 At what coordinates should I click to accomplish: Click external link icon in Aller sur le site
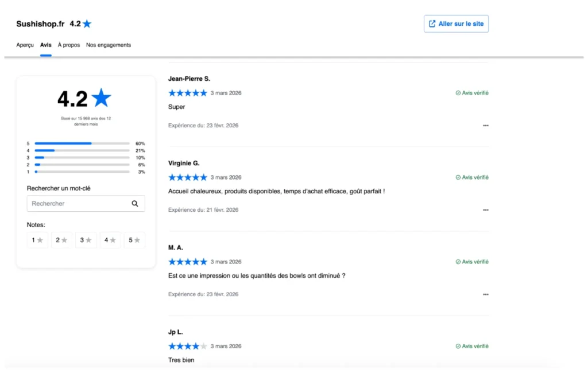[x=432, y=24]
